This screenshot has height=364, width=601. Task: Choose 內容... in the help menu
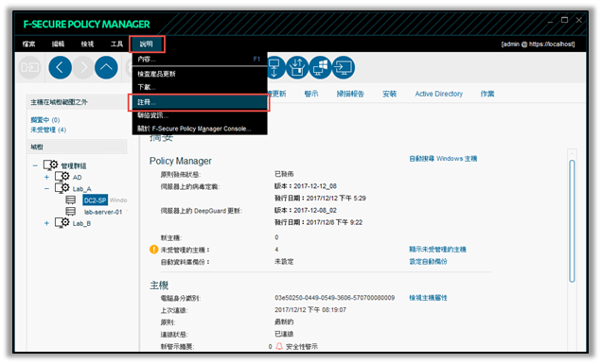click(200, 59)
